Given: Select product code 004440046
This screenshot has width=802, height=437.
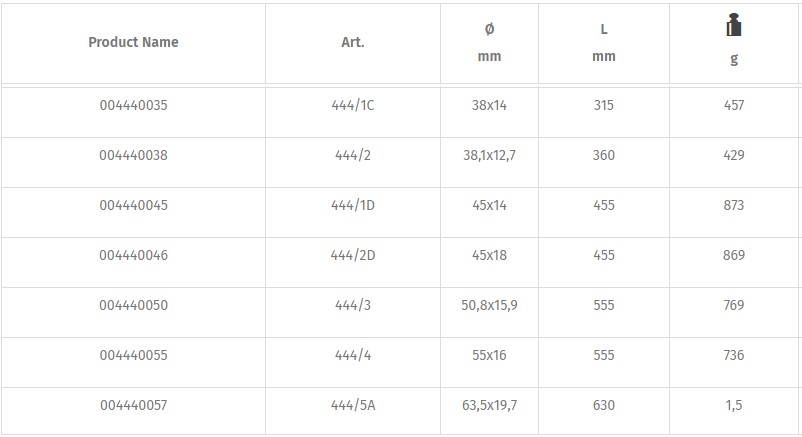Looking at the screenshot, I should [133, 255].
